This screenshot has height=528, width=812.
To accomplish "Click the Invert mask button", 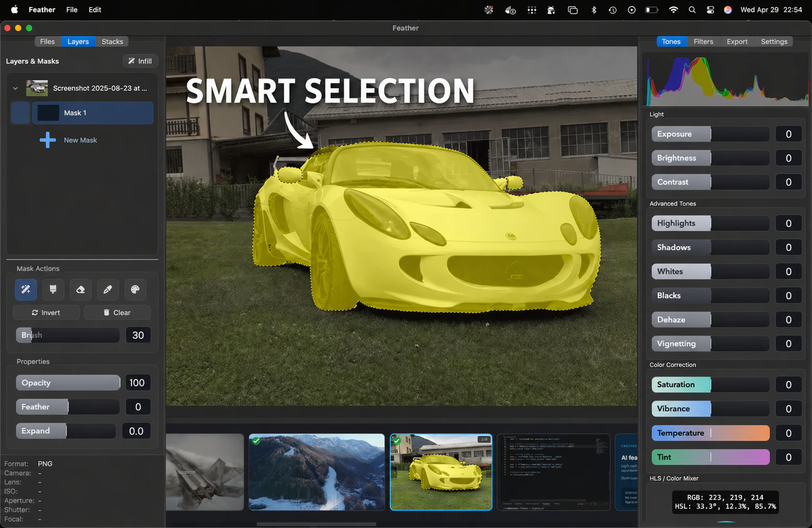I will pos(46,312).
